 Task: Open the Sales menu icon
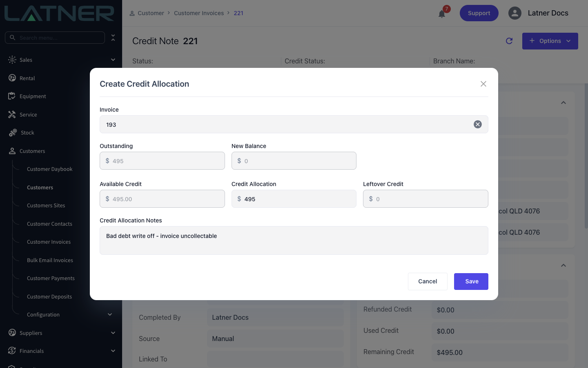(x=12, y=60)
